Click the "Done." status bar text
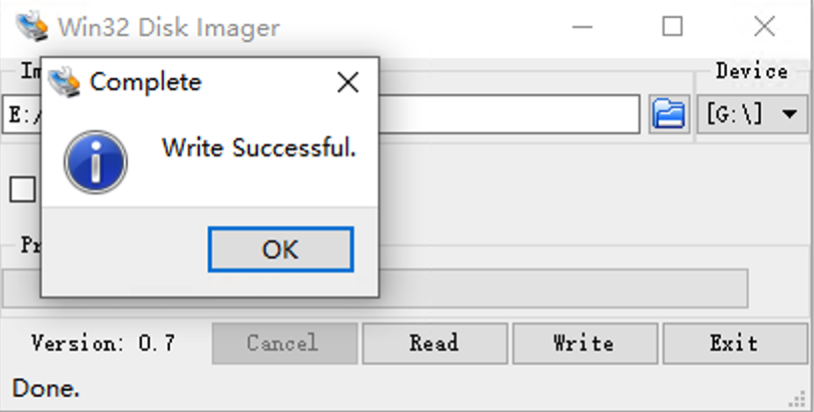This screenshot has height=412, width=814. click(46, 388)
